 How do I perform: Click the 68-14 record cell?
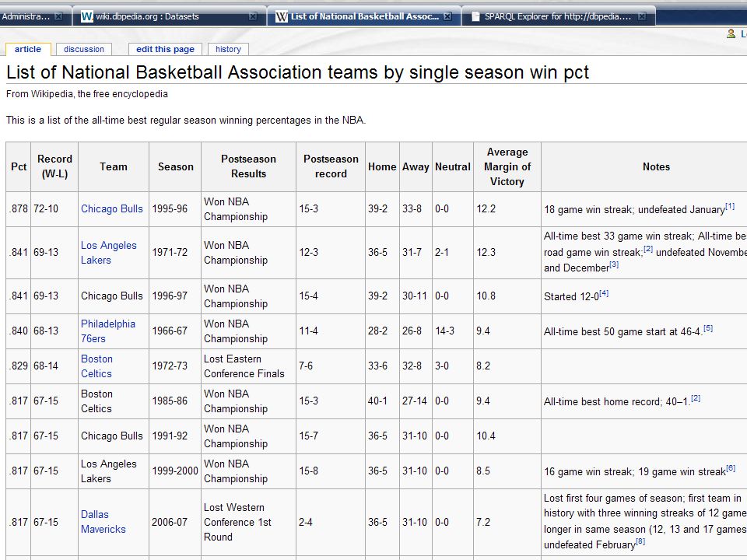point(54,366)
